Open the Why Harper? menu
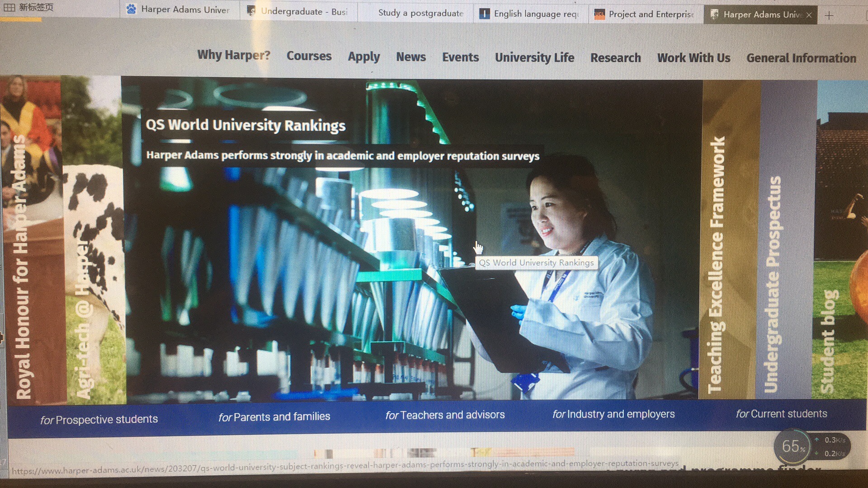This screenshot has height=488, width=868. (234, 55)
